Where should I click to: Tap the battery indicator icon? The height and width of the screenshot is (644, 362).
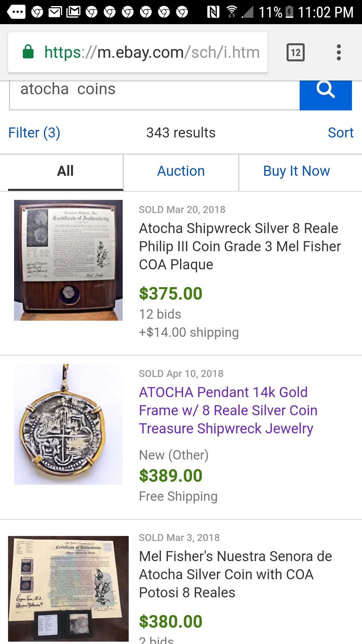point(289,12)
